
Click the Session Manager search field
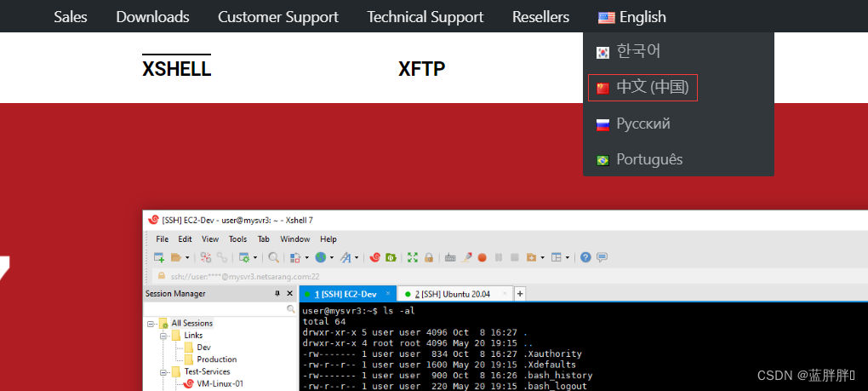click(221, 309)
